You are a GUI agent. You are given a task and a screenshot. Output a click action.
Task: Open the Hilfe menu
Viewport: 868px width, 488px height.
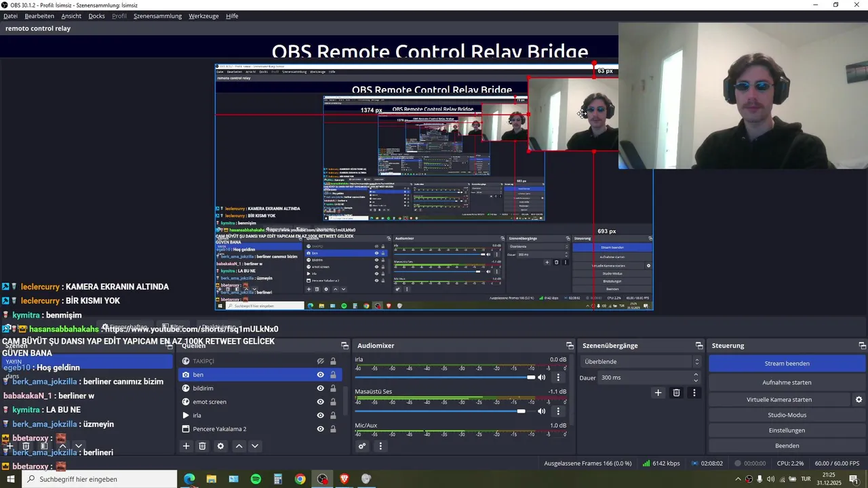tap(232, 16)
